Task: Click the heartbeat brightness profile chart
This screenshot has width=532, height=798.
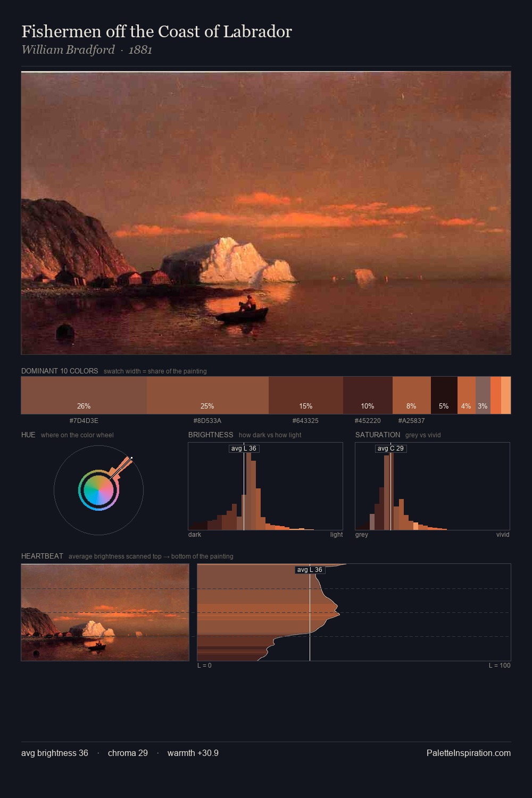Action: tap(354, 612)
